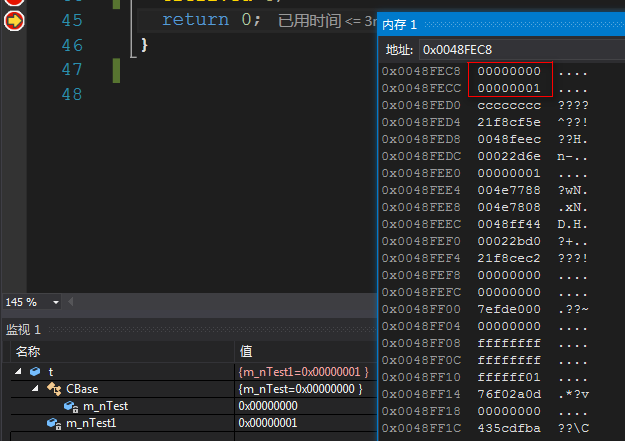Click memory address 0x0048FEC8 row label
625x441 pixels.
tap(421, 71)
